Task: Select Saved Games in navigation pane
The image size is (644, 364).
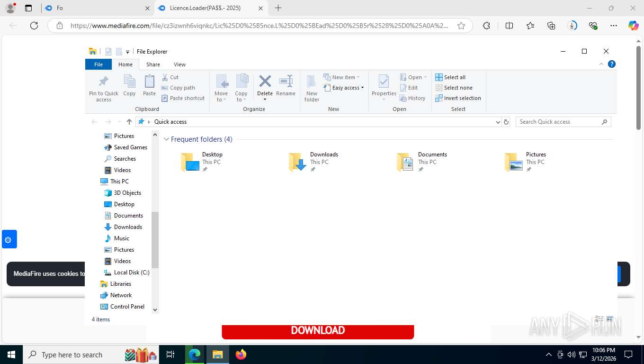Action: pos(125,147)
